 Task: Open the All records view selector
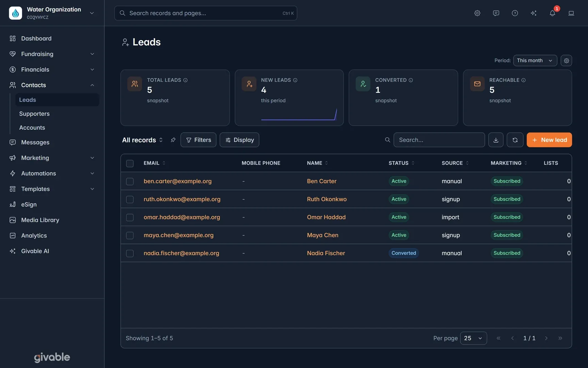143,140
